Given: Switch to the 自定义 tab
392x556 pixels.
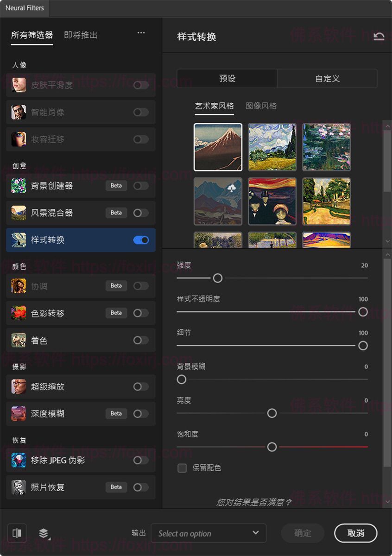Looking at the screenshot, I should click(327, 78).
